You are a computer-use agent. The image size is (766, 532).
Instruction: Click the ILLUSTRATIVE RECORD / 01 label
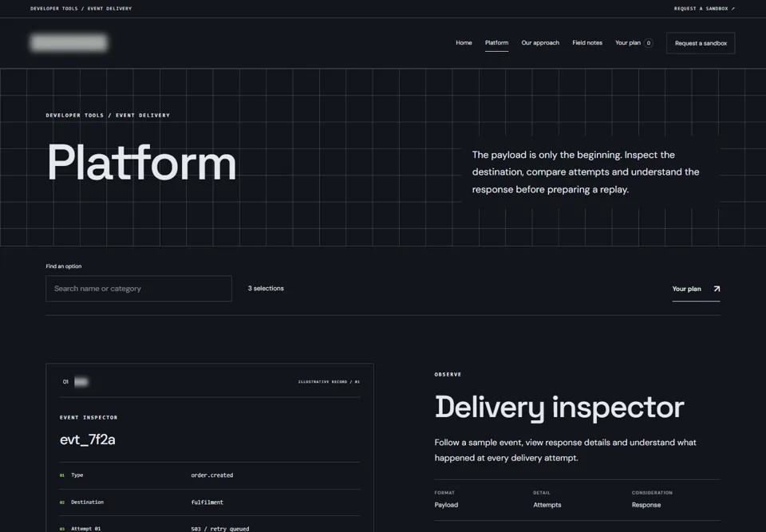point(329,381)
